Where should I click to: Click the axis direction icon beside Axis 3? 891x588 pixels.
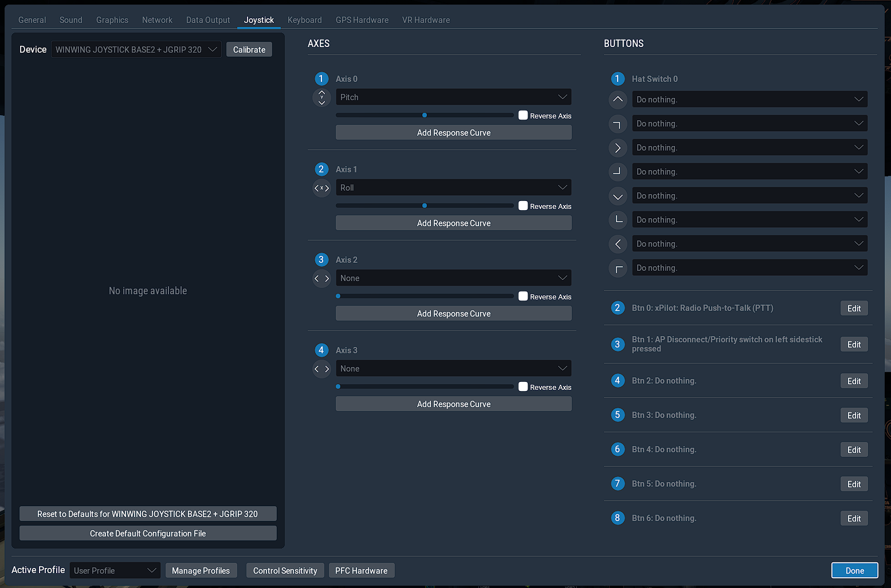[321, 369]
